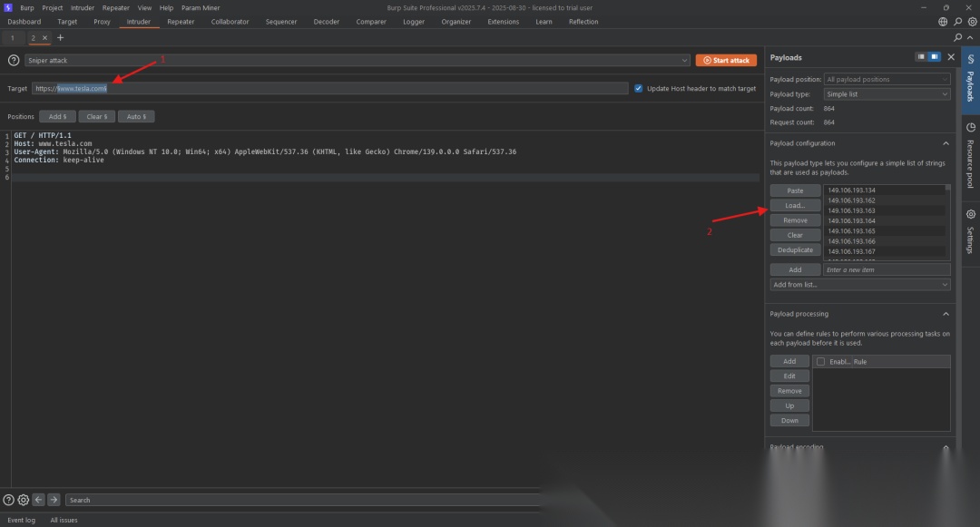Open global settings gear in top right

[973, 22]
